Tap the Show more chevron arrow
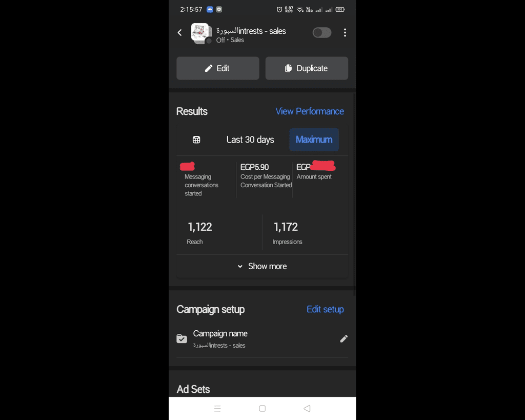Image resolution: width=525 pixels, height=420 pixels. [x=240, y=267]
